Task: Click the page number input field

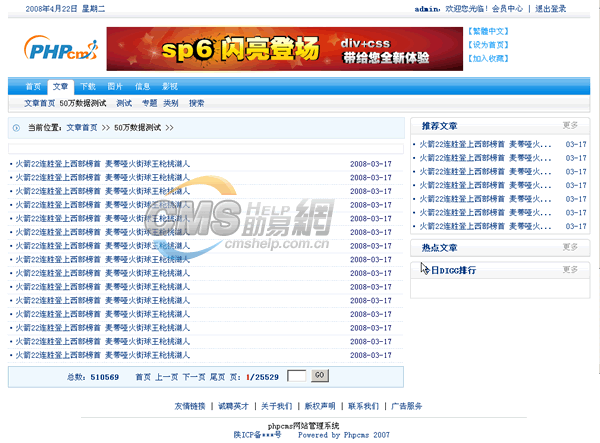Action: [x=296, y=376]
